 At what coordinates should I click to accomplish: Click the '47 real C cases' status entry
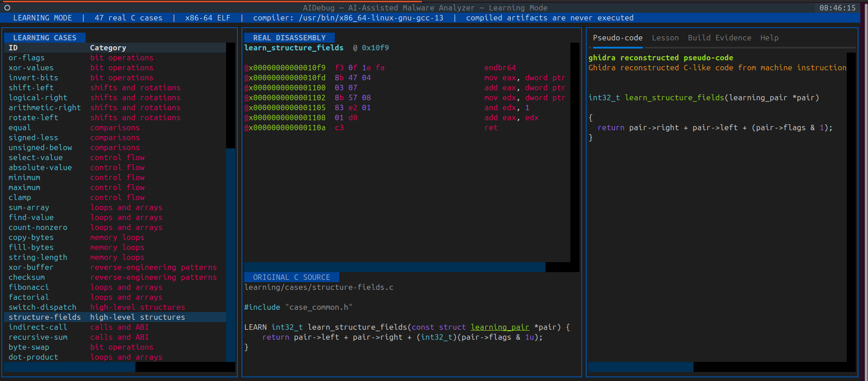click(128, 18)
